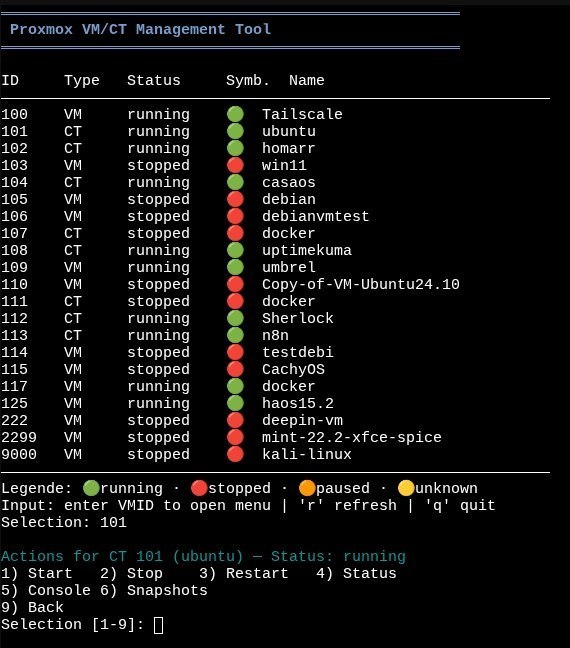Select the '1) Start' action
The height and width of the screenshot is (648, 570).
pyautogui.click(x=36, y=573)
